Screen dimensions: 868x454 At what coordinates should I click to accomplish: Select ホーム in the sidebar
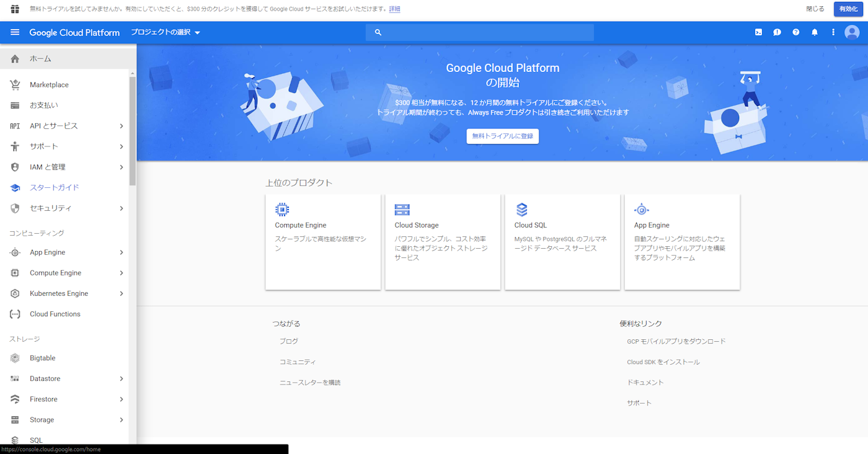64,59
